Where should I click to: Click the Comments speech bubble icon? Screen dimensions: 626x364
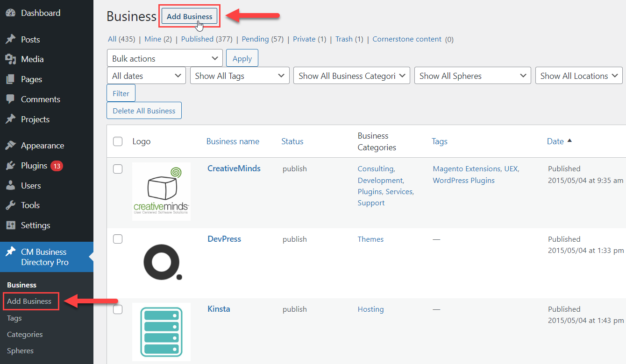click(x=10, y=99)
